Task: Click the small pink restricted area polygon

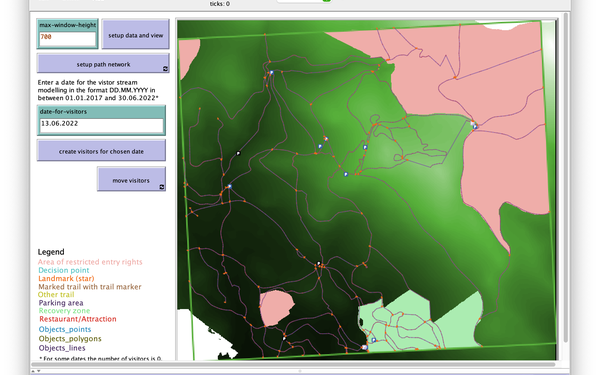Action: [276, 308]
